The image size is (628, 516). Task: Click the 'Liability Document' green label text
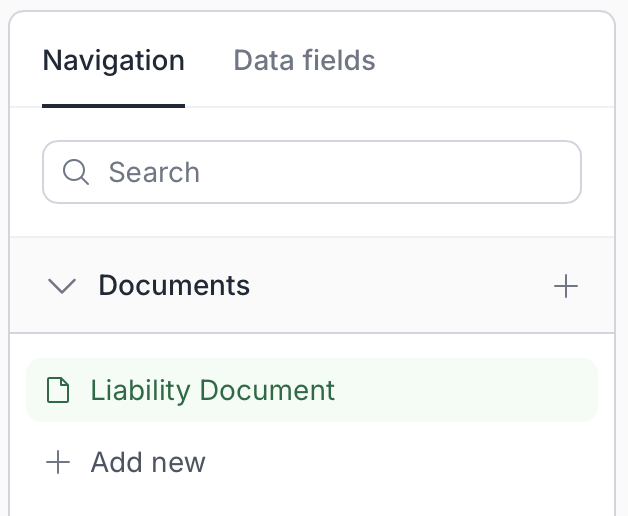212,390
